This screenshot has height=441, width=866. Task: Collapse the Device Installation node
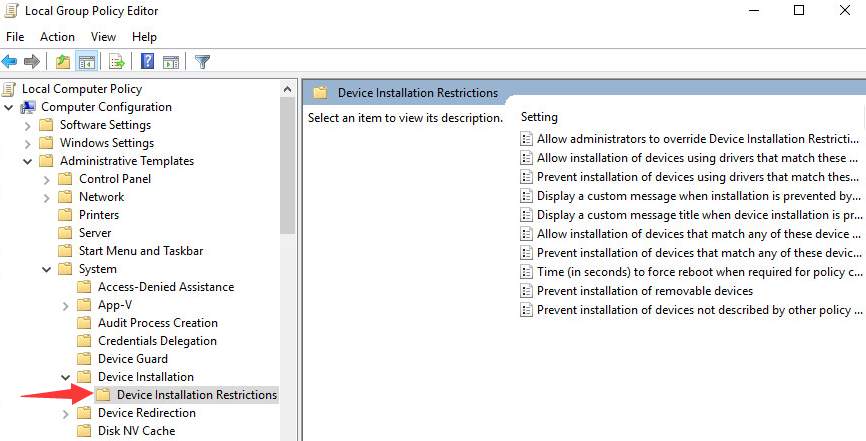pyautogui.click(x=65, y=377)
